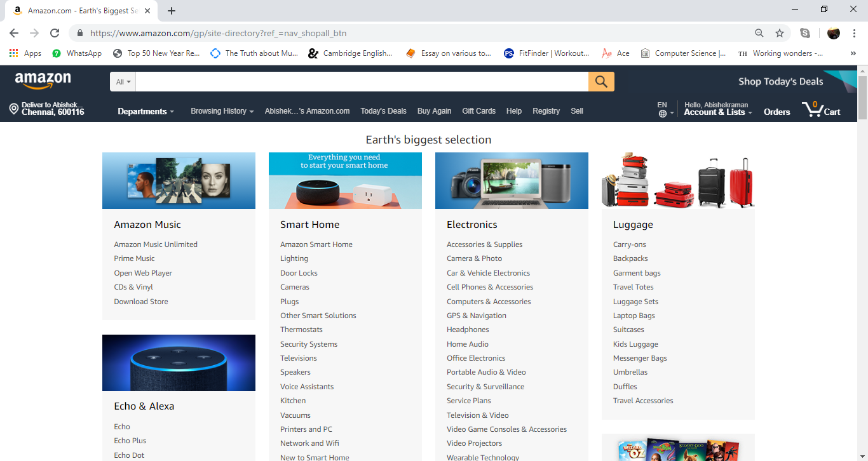Open Thermostats link
The width and height of the screenshot is (868, 461).
(301, 330)
